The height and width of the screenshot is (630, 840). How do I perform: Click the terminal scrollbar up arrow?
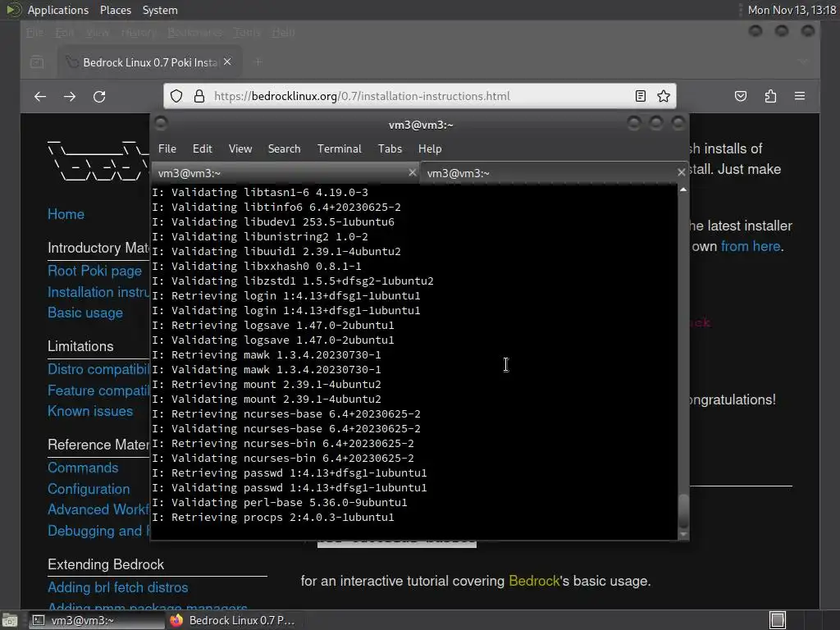coord(683,189)
